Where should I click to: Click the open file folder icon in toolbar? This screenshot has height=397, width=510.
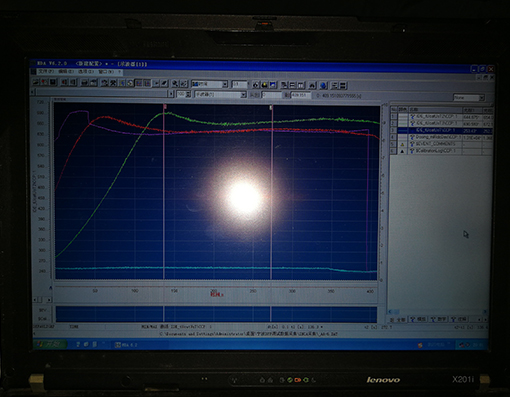click(x=36, y=82)
